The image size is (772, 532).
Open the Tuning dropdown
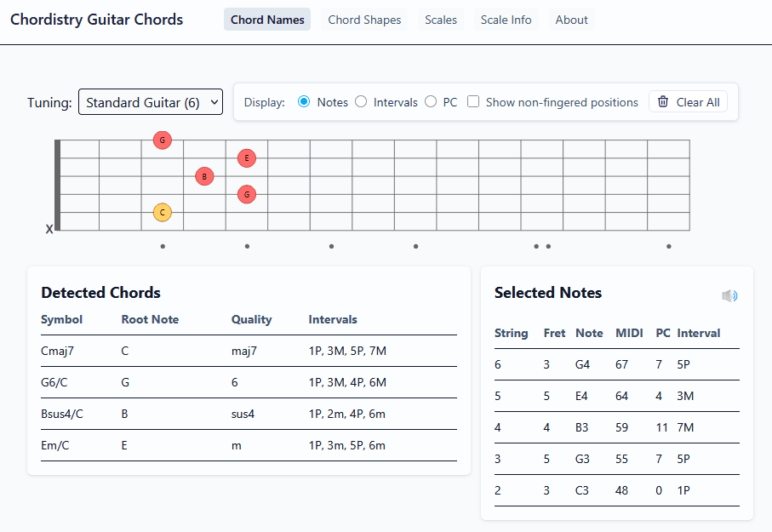(x=150, y=101)
